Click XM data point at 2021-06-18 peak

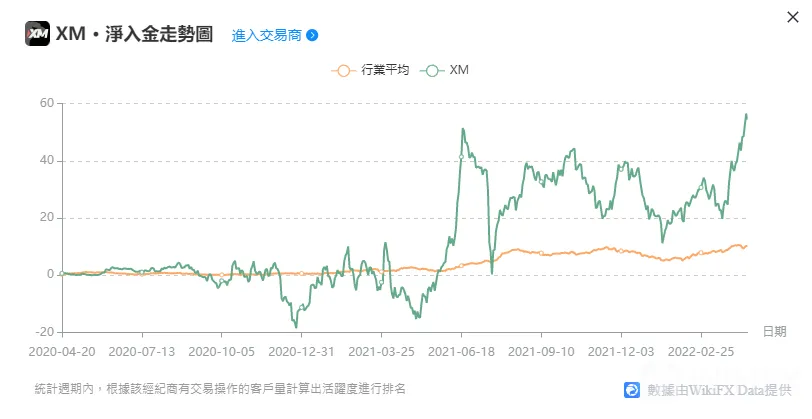point(461,157)
